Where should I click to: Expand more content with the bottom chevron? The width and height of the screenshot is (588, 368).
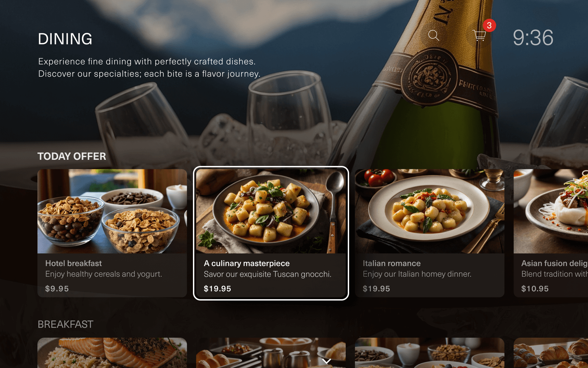tap(327, 361)
